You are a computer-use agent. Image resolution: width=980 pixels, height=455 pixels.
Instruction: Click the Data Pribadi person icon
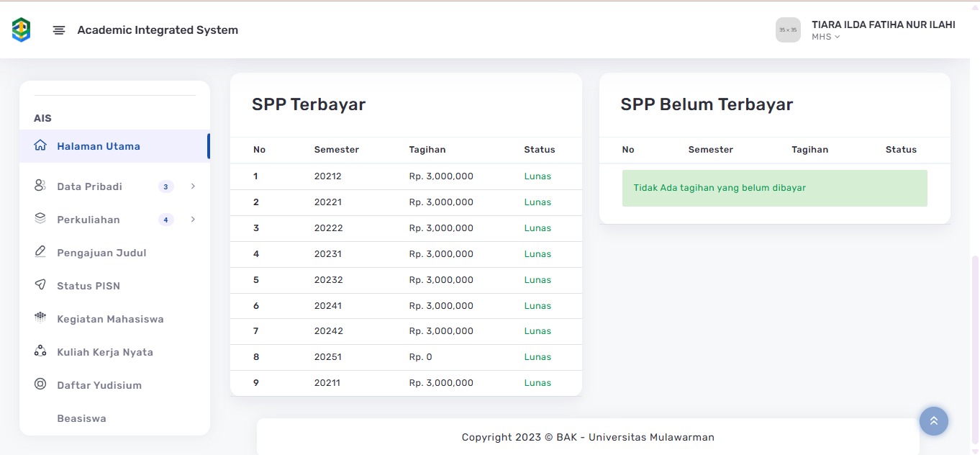point(40,186)
